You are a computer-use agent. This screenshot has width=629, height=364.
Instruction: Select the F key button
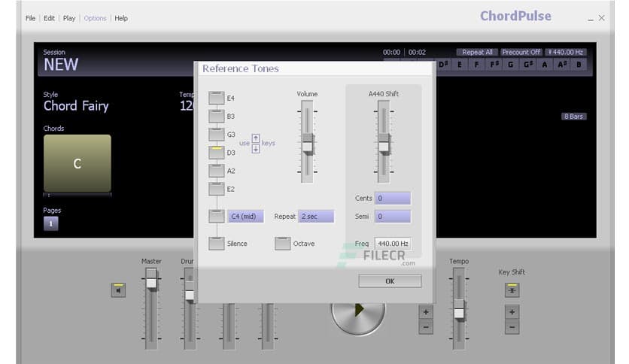click(476, 64)
